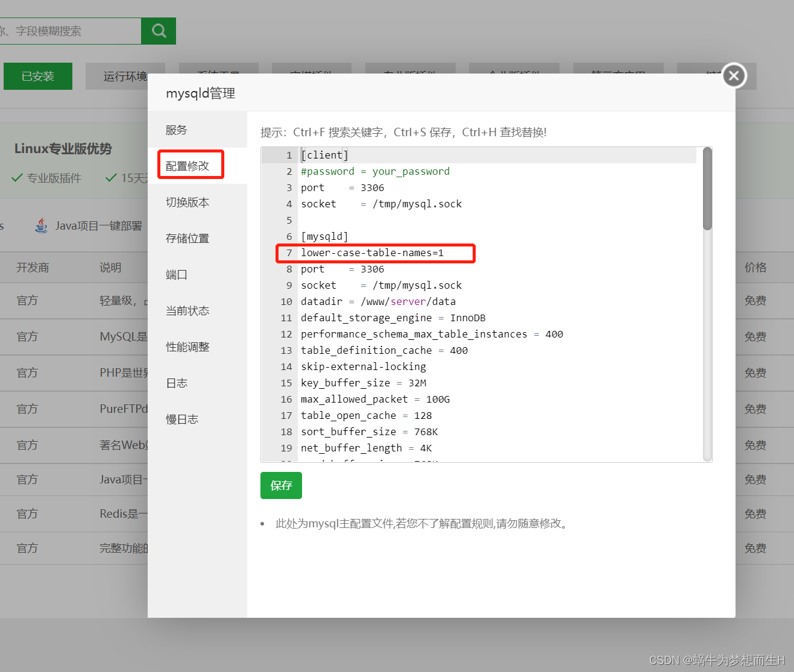Open the 服务 tab in mysqld管理
The height and width of the screenshot is (672, 794).
click(197, 130)
